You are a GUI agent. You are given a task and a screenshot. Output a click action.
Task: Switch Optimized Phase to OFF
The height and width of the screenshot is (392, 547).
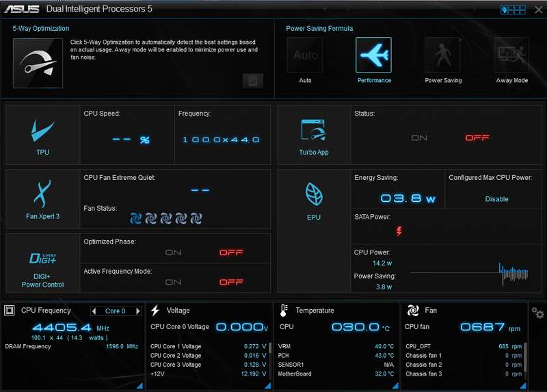coord(231,252)
